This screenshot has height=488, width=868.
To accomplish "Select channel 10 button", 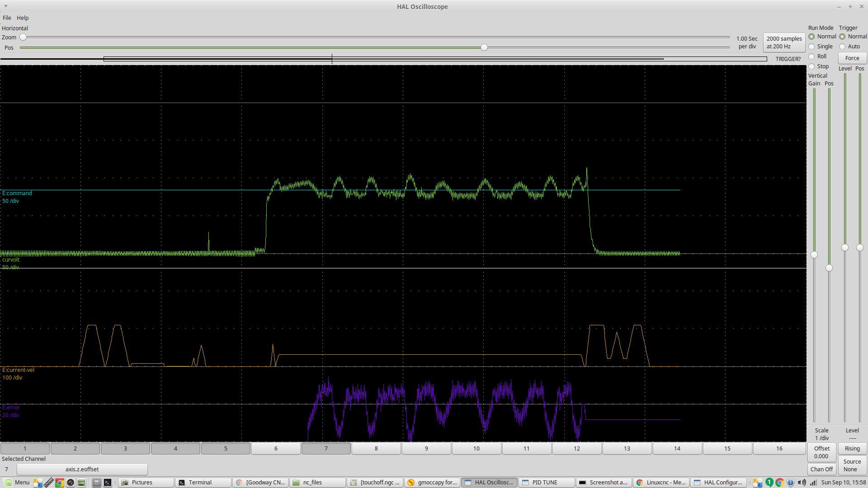I will (476, 449).
